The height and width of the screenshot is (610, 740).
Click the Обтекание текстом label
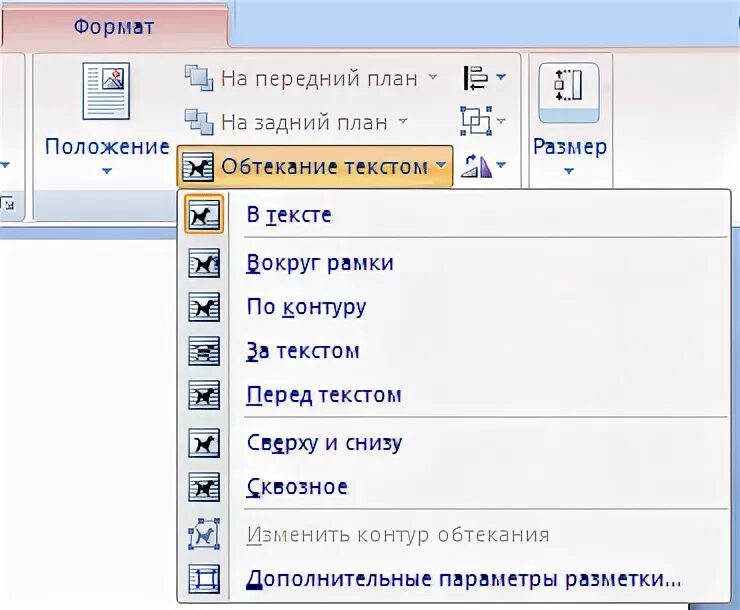(325, 167)
